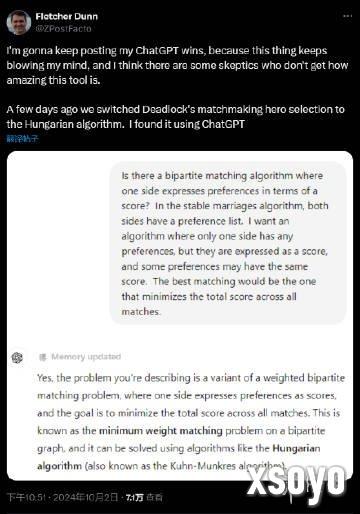The width and height of the screenshot is (360, 514).
Task: Click the small Memory updated icon
Action: [x=43, y=357]
